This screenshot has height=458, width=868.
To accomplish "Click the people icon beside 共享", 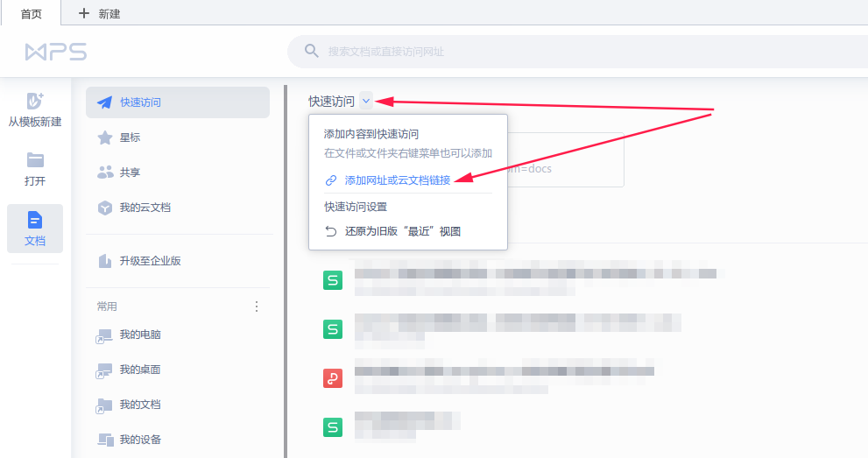I will 104,173.
